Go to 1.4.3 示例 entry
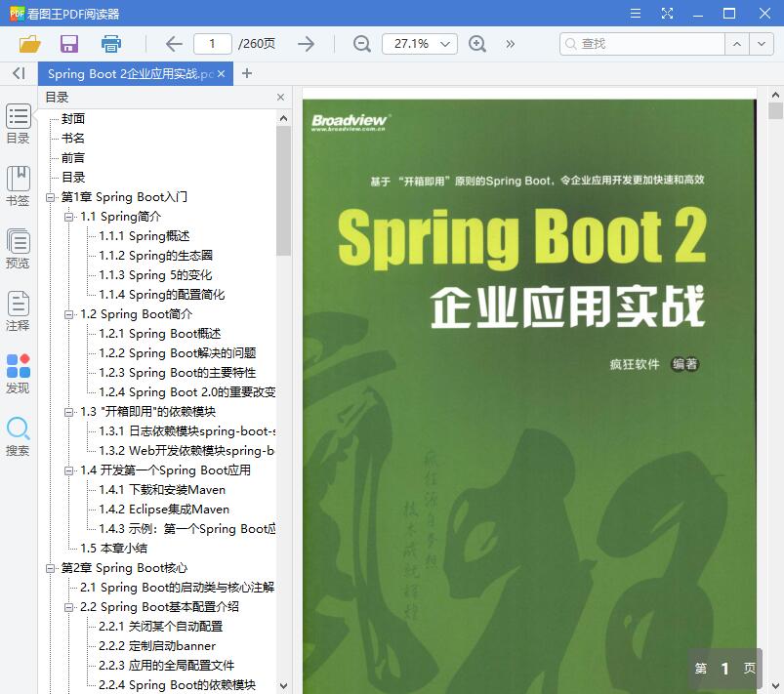Image resolution: width=784 pixels, height=694 pixels. (187, 528)
